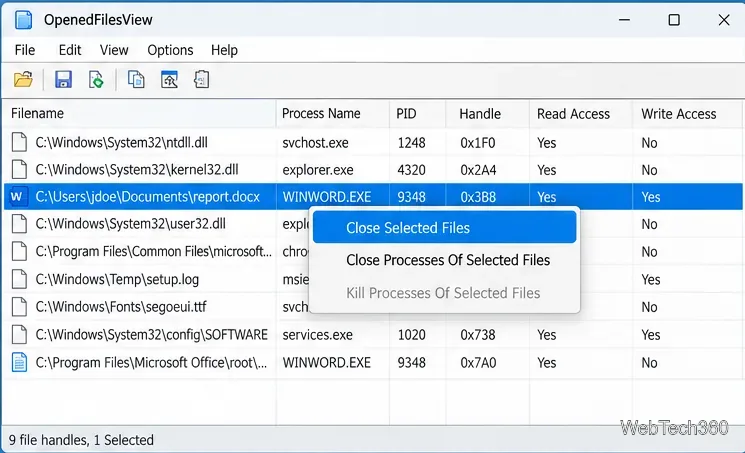Sort by the PID column header
Screen dimensions: 745x453
point(418,114)
